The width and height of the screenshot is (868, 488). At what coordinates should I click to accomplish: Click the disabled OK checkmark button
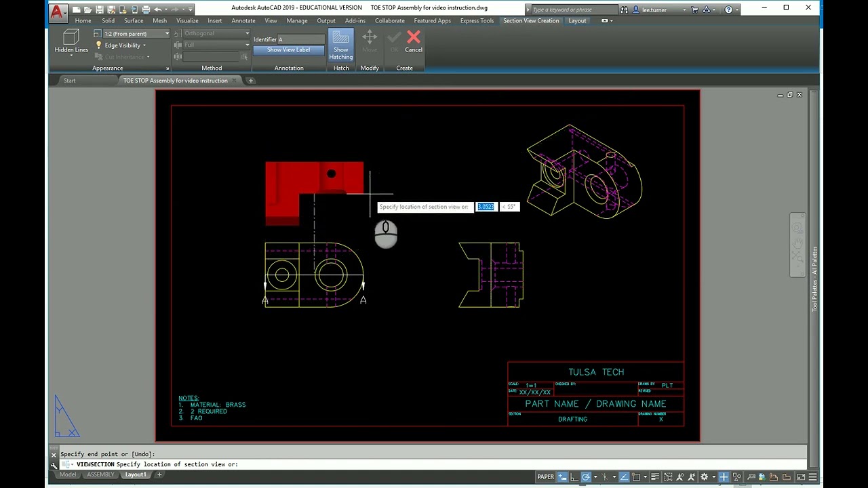coord(394,41)
